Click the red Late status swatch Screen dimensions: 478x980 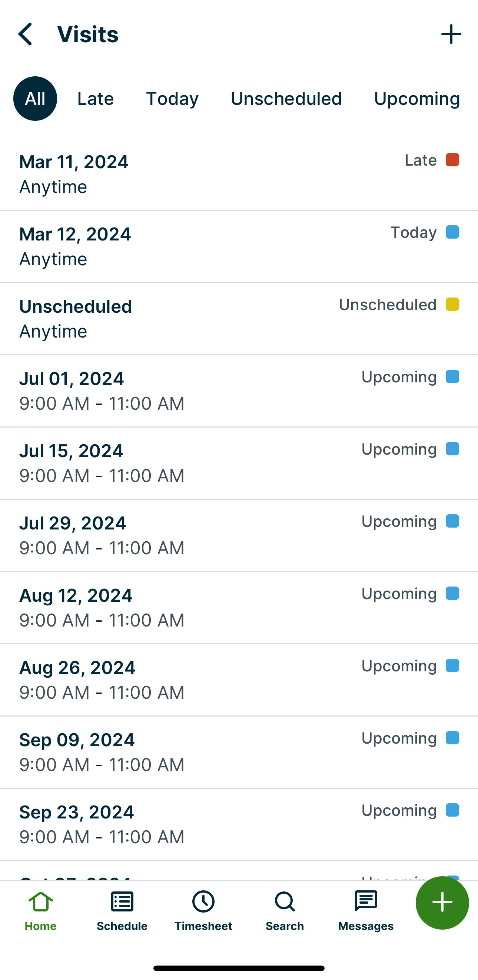pyautogui.click(x=452, y=160)
